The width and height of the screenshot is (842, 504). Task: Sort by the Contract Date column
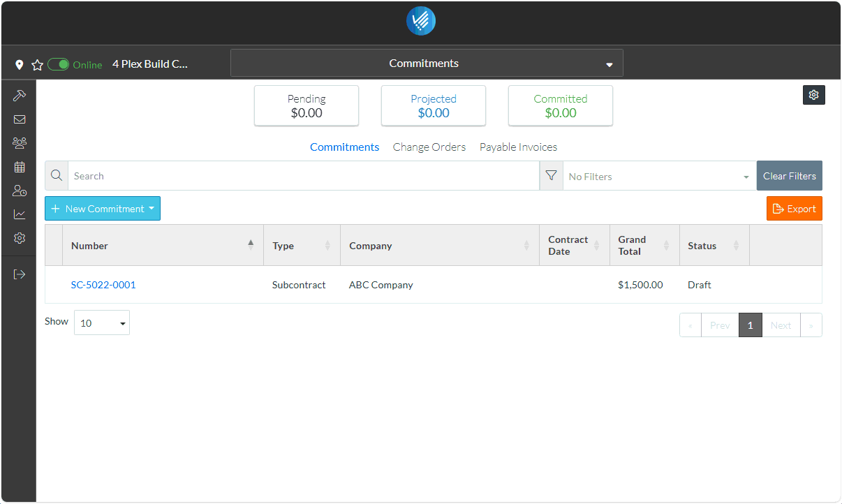(x=575, y=245)
